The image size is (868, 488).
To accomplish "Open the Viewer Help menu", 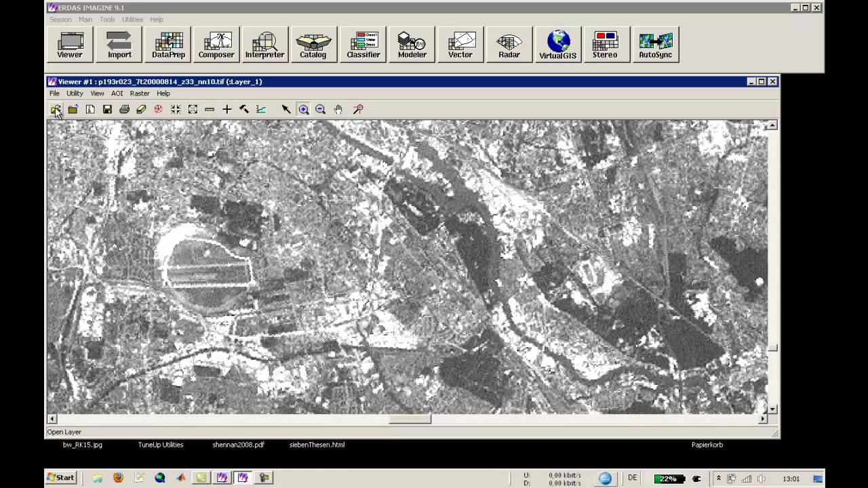I will coord(163,94).
